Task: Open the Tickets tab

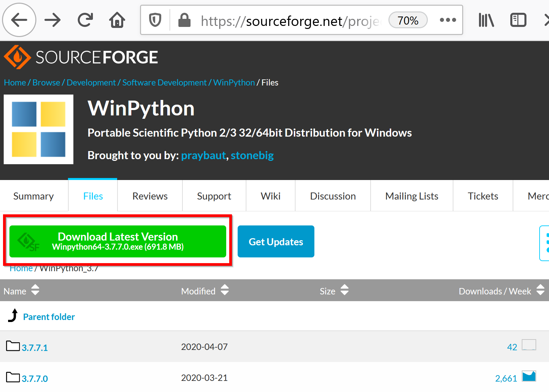Action: coord(483,196)
